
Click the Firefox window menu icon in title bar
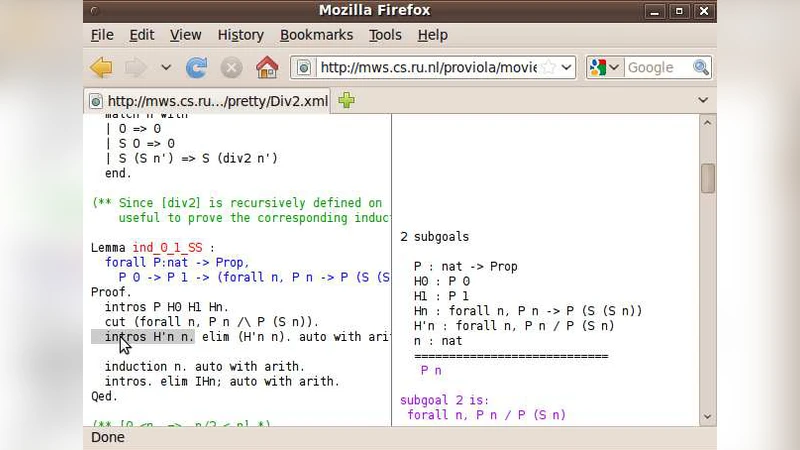point(94,10)
